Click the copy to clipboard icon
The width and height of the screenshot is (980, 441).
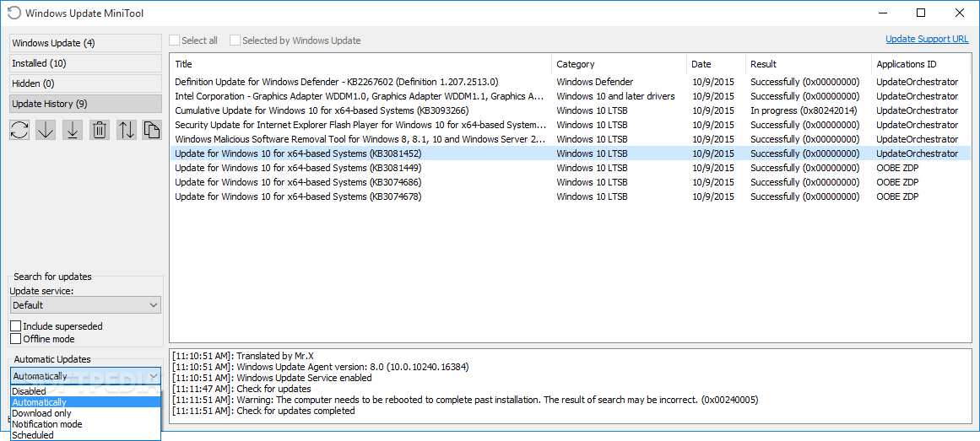(152, 129)
